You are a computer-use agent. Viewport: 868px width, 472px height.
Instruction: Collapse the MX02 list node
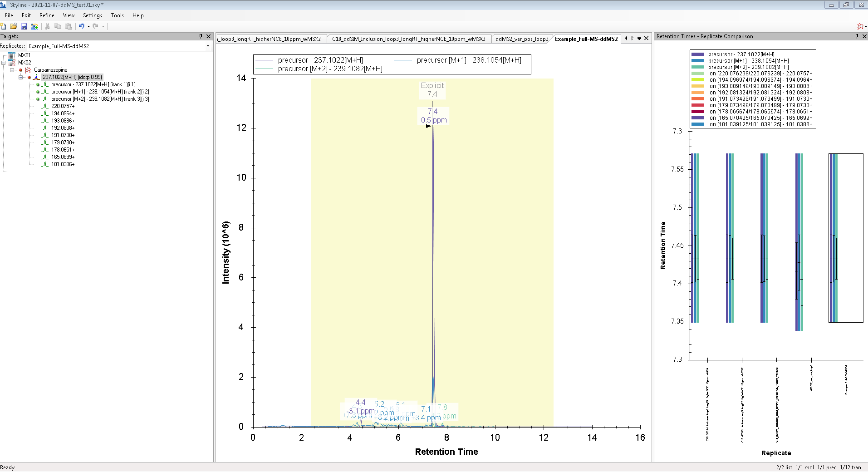pos(4,63)
